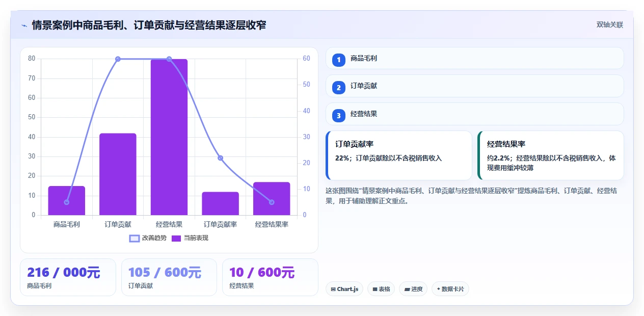Click the 商品毛利 x-axis label
Viewport: 644px width, 316px height.
pos(67,224)
